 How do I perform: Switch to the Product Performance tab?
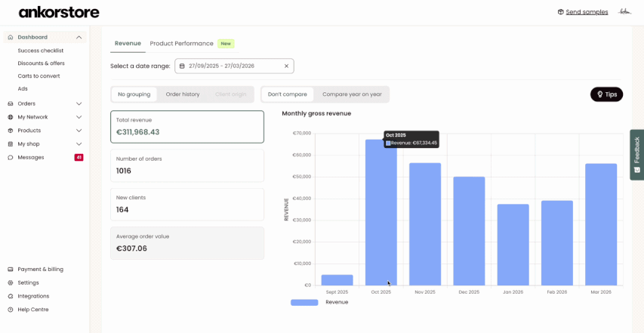(x=182, y=44)
